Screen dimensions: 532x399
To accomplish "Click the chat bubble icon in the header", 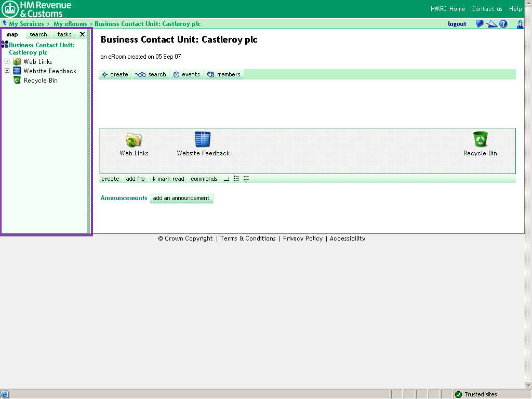I will point(478,23).
